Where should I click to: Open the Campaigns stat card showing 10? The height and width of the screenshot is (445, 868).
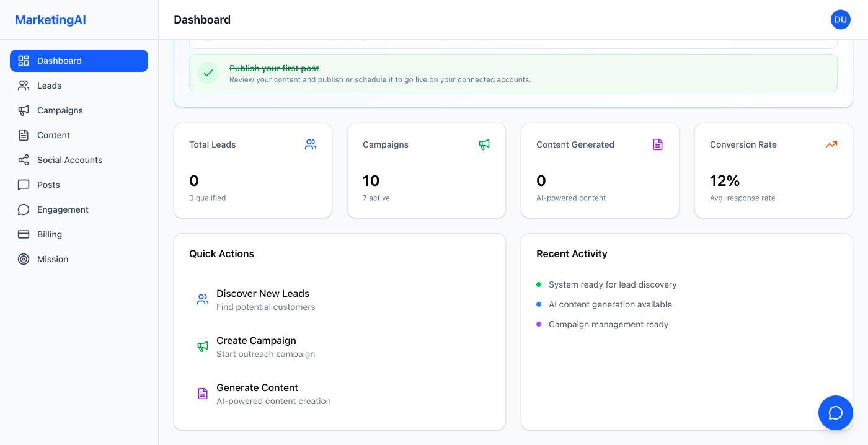pyautogui.click(x=427, y=170)
